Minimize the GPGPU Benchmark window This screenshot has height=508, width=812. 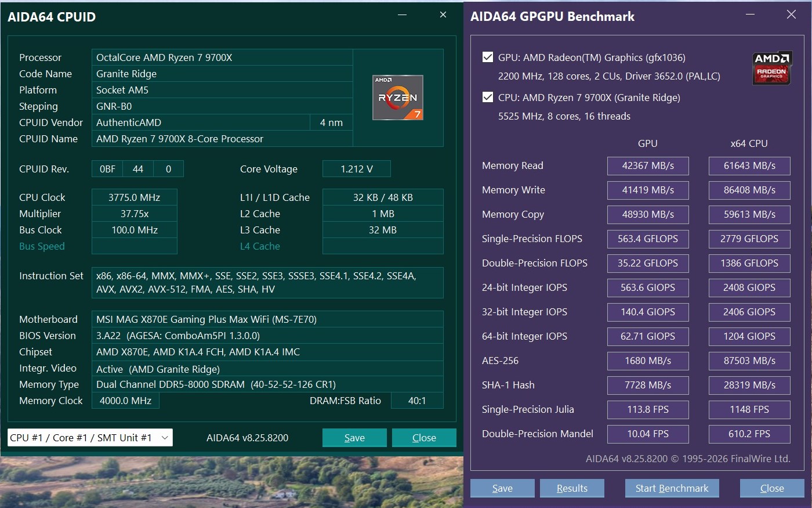tap(750, 15)
